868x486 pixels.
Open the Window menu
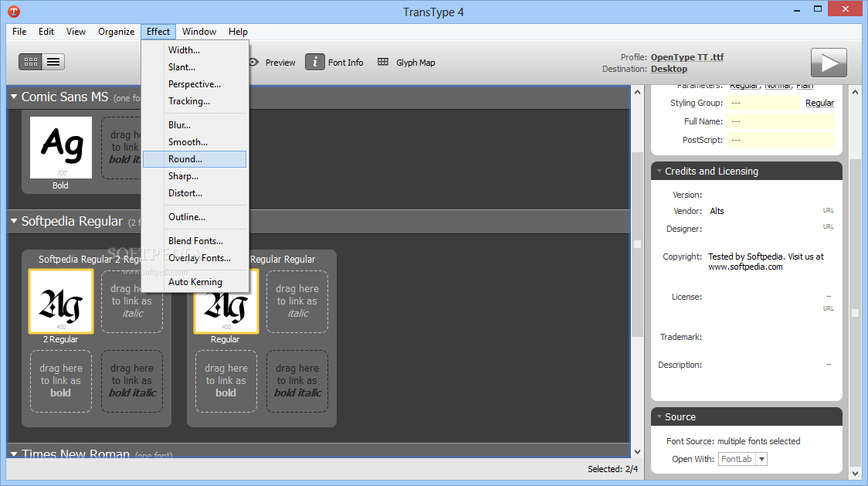pyautogui.click(x=199, y=32)
